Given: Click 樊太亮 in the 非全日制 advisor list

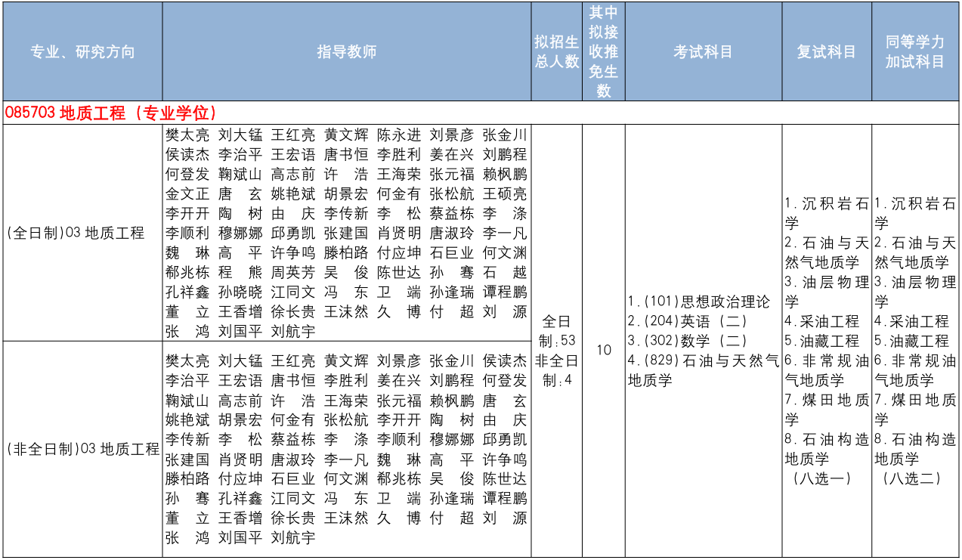Looking at the screenshot, I should click(x=187, y=361).
